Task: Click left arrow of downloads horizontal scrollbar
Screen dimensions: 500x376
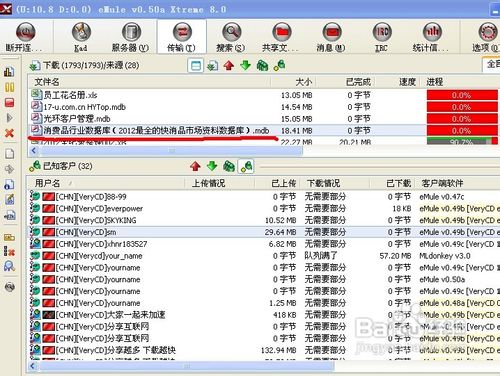Action: [x=33, y=151]
